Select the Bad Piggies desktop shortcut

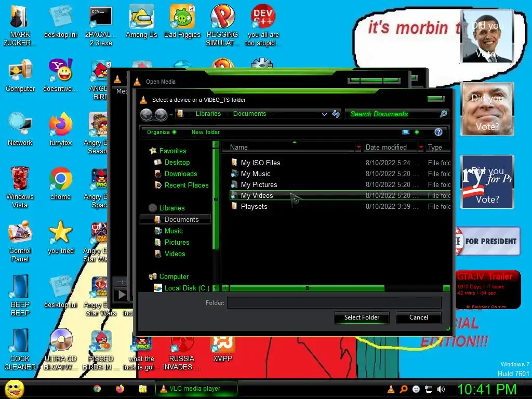(182, 21)
